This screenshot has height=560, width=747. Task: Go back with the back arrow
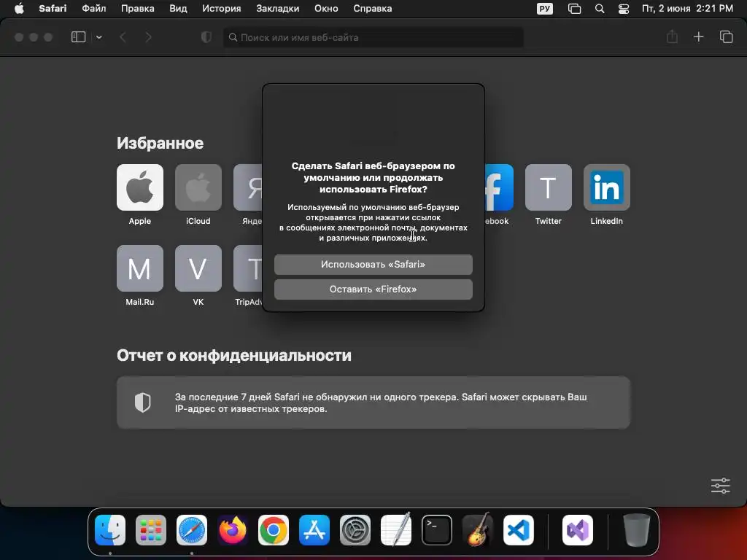click(x=123, y=37)
